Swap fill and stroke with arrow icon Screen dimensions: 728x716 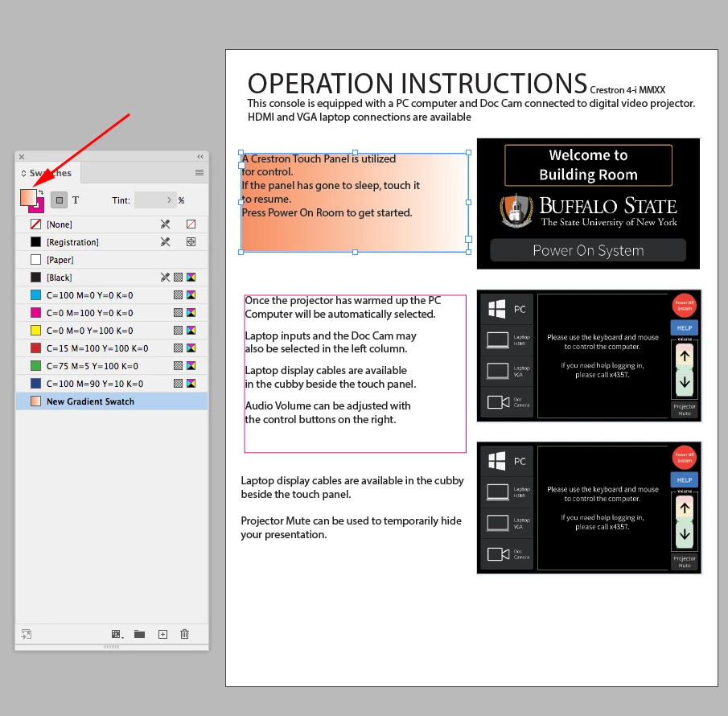click(x=41, y=191)
